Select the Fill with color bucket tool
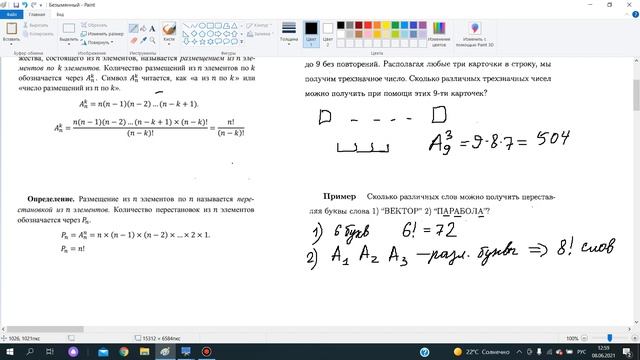 [x=143, y=28]
